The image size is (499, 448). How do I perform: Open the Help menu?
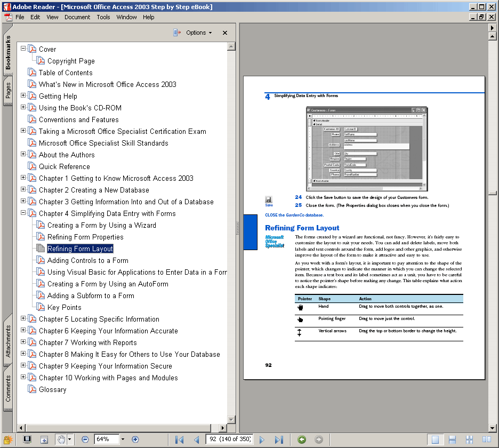pos(148,17)
